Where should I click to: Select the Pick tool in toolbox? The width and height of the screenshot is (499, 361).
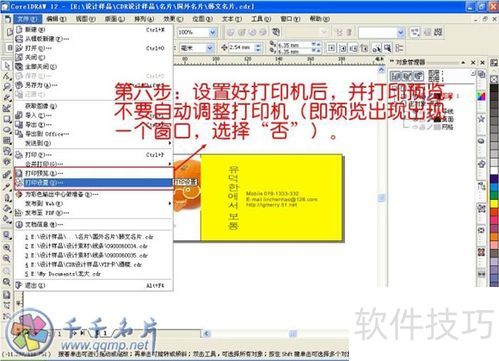coord(7,66)
